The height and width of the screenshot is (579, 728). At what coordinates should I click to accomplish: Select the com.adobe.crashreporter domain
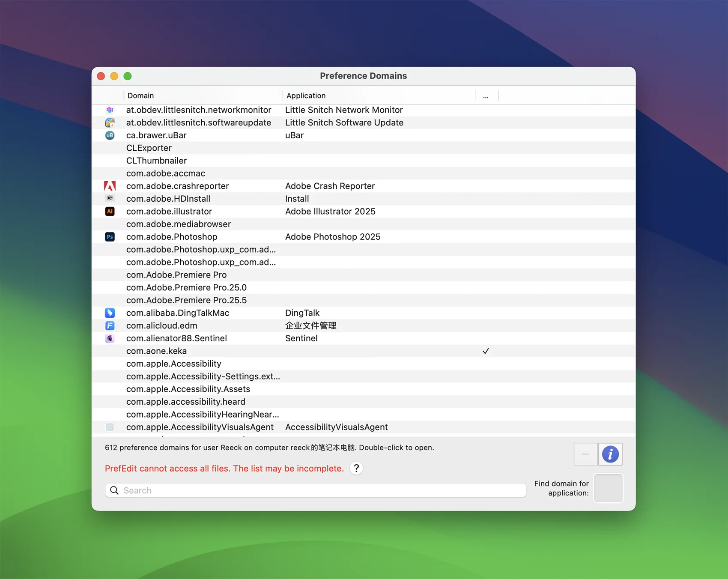(x=178, y=186)
